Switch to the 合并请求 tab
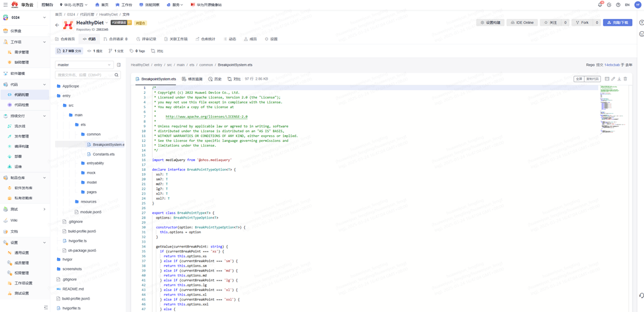 click(x=115, y=39)
